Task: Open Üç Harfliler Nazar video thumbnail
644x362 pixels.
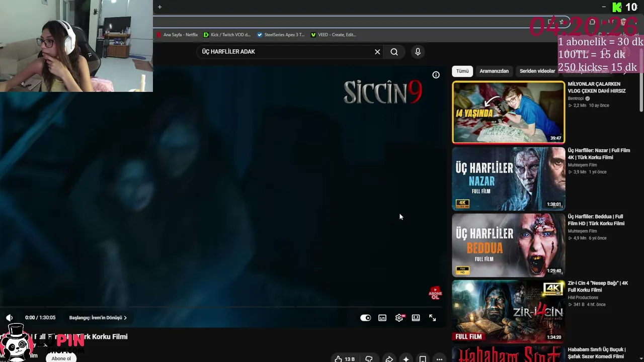Action: click(508, 178)
